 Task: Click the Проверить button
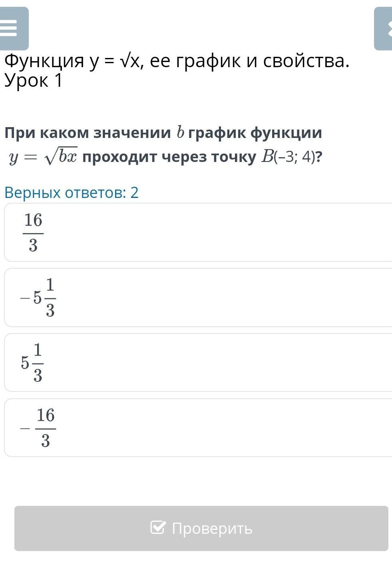201,528
